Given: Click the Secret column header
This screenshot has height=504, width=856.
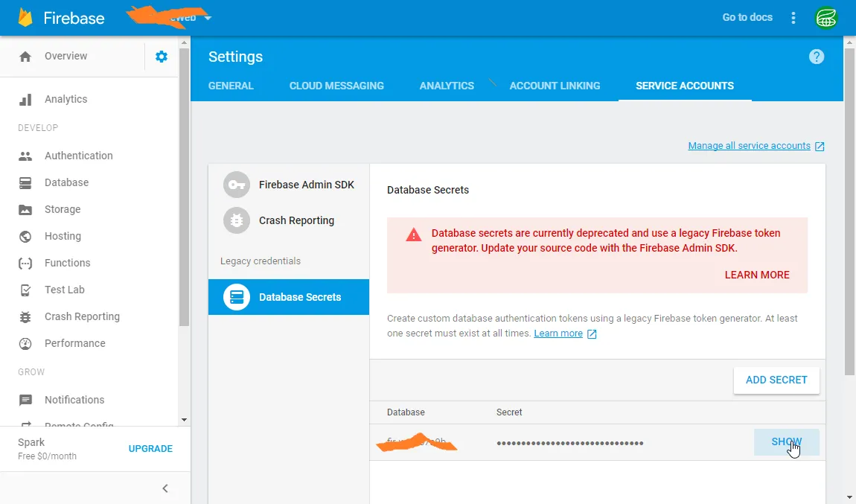Looking at the screenshot, I should pyautogui.click(x=509, y=412).
